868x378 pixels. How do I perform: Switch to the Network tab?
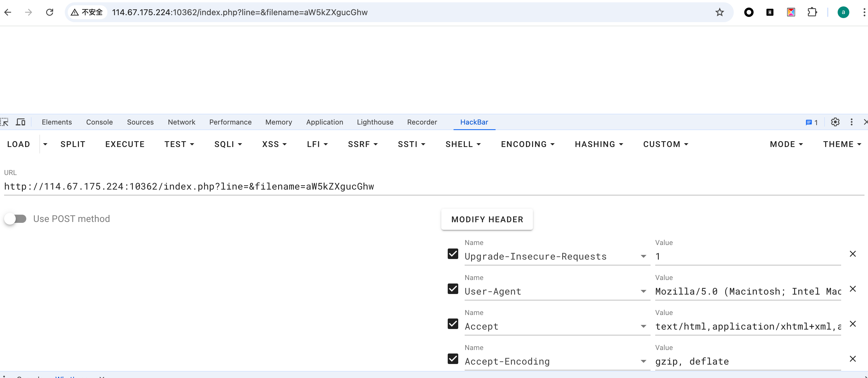tap(181, 122)
